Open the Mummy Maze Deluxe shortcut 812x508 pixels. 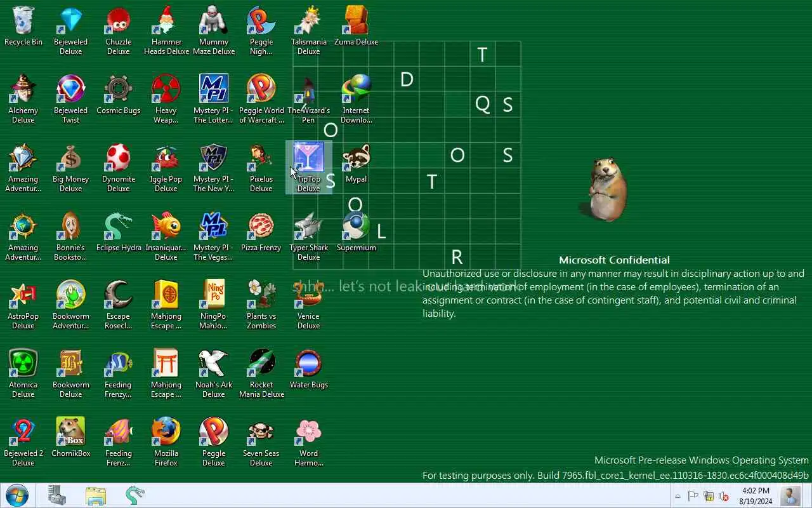click(x=214, y=30)
